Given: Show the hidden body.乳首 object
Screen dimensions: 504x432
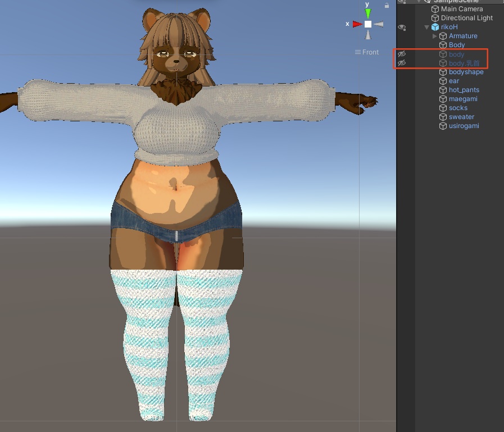Looking at the screenshot, I should [402, 63].
